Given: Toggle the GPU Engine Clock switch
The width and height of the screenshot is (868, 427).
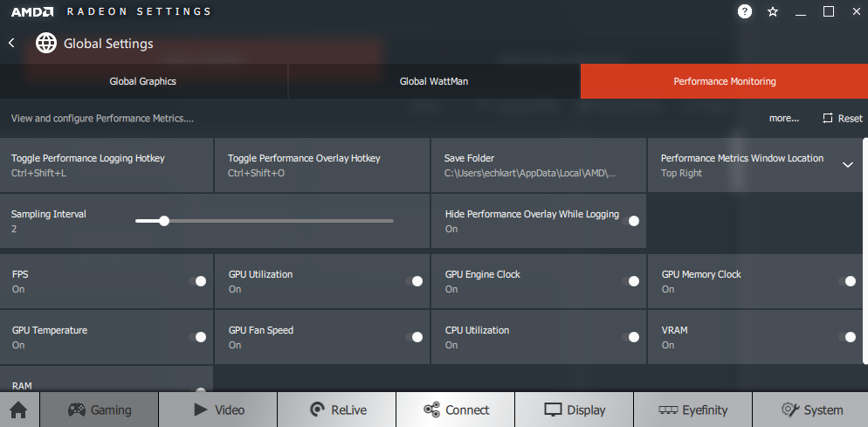Looking at the screenshot, I should pos(630,281).
